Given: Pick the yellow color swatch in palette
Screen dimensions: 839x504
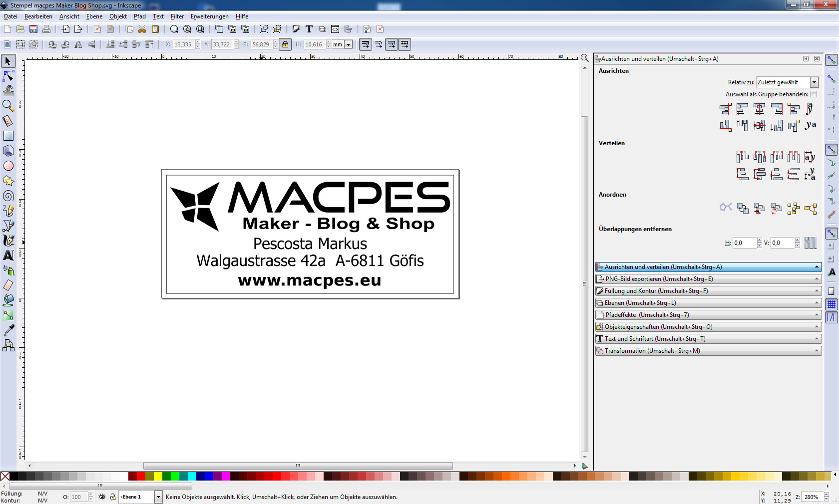Looking at the screenshot, I should (x=158, y=477).
